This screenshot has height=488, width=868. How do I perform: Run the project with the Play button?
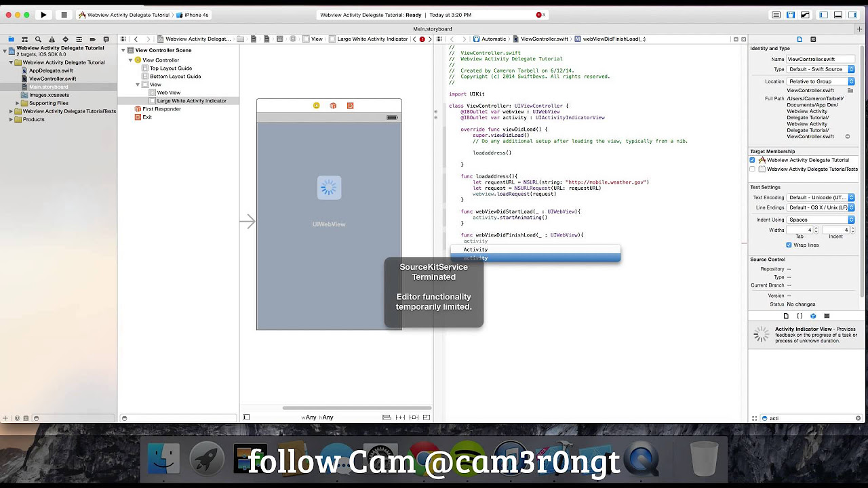pos(43,15)
